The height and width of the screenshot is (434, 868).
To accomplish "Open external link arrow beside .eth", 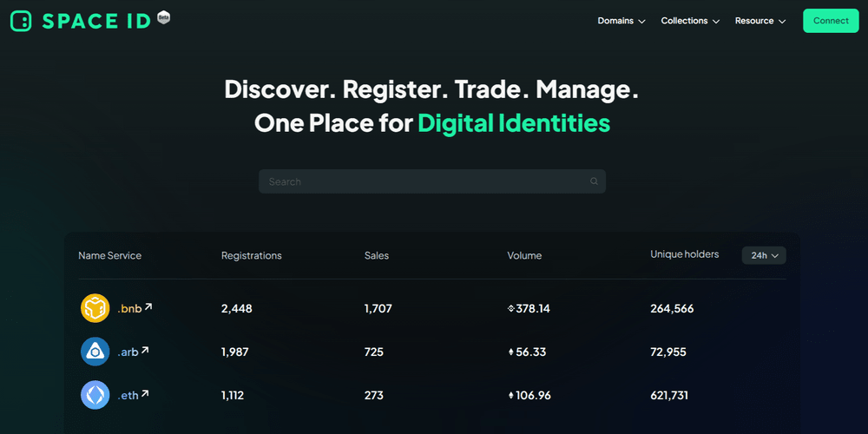I will tap(144, 393).
